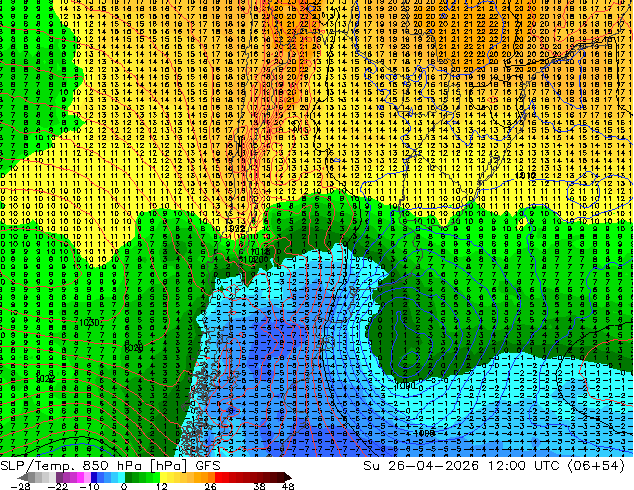The image size is (634, 490).
Task: Click the '1022' isobar label
Action: click(45, 379)
